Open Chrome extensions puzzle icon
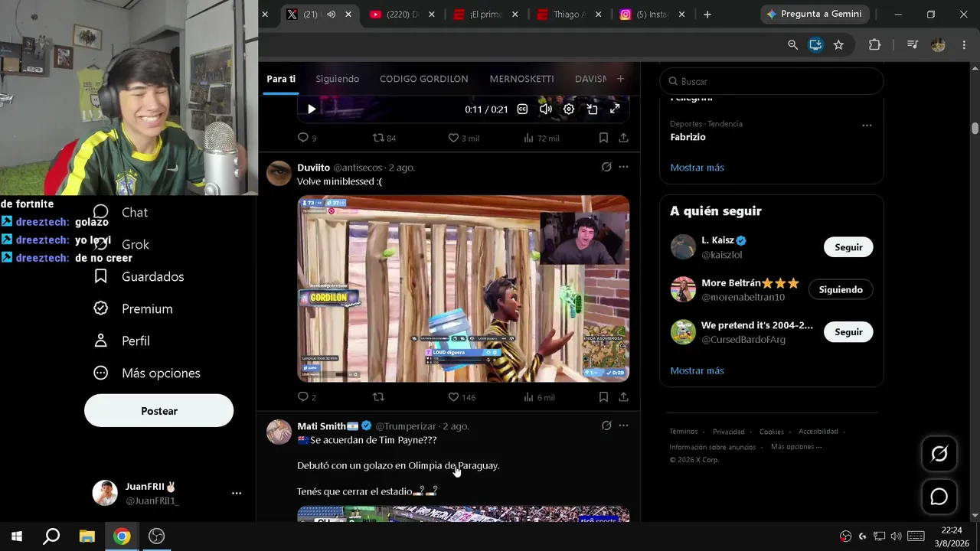The height and width of the screenshot is (551, 980). [x=874, y=45]
